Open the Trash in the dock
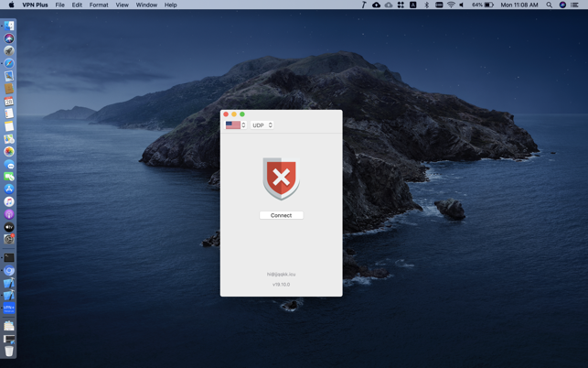 (9, 352)
